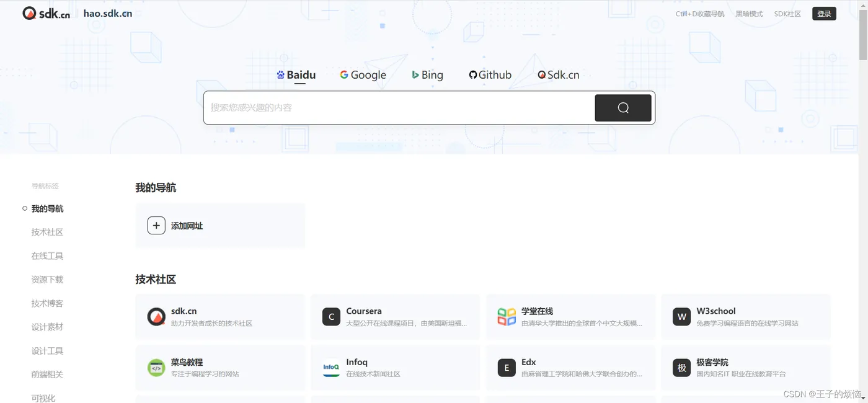Click the sdk.cn logo in header
This screenshot has width=868, height=403.
(x=46, y=13)
